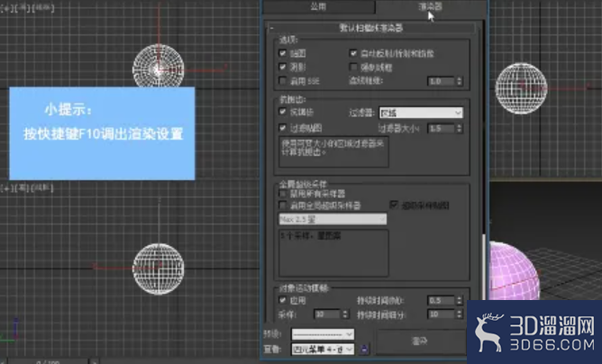This screenshot has width=602, height=364.
Task: Toggle the 贴图 (Mapping) checkbox
Action: click(x=283, y=53)
